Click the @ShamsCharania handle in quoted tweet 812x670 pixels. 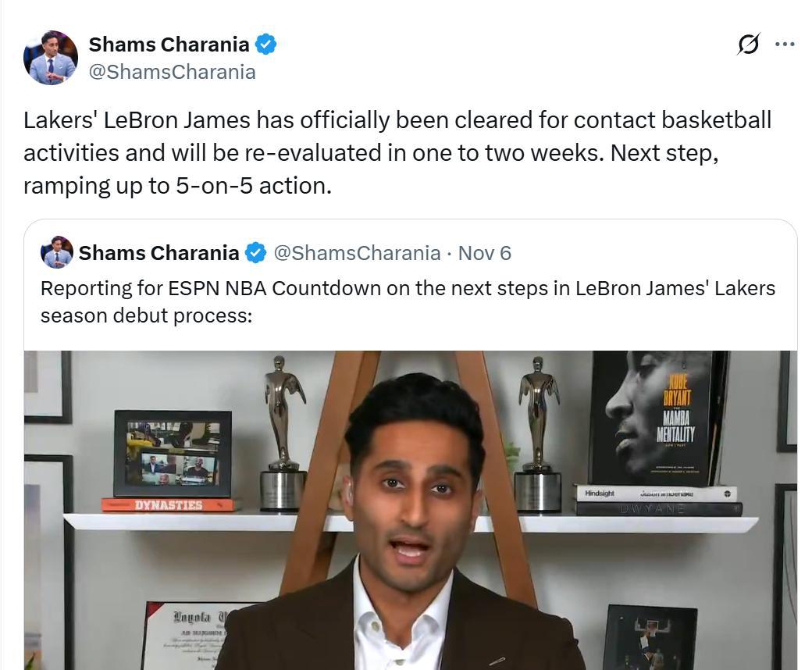coord(357,253)
